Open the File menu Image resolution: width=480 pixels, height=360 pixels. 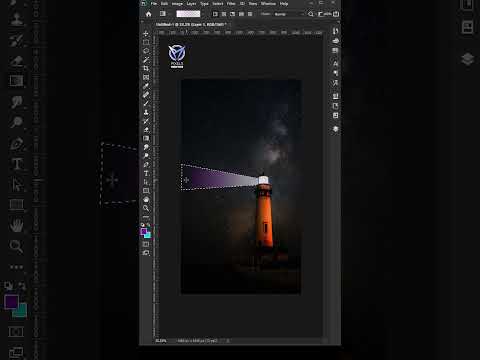pyautogui.click(x=154, y=4)
